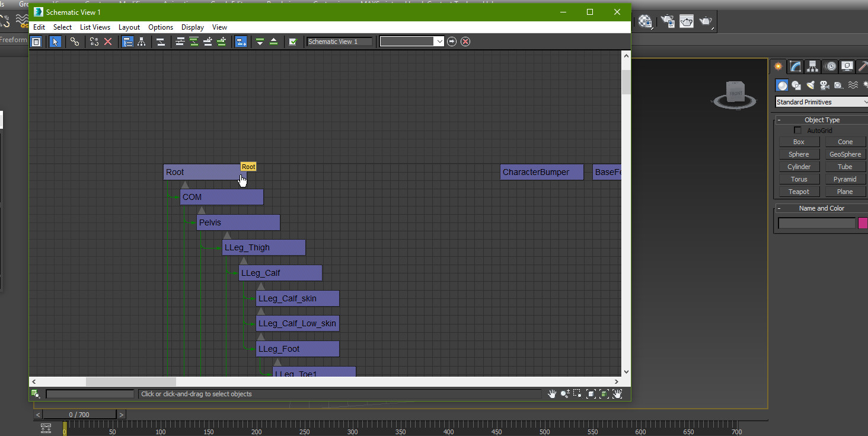Open the Standard Primitives dropdown
This screenshot has height=436, width=868.
pos(821,102)
